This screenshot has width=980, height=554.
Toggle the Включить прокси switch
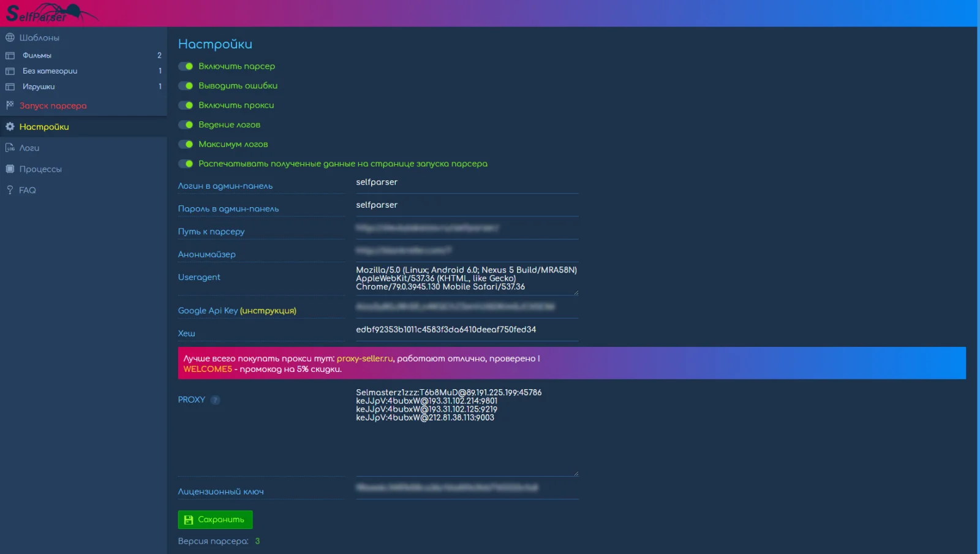(186, 105)
